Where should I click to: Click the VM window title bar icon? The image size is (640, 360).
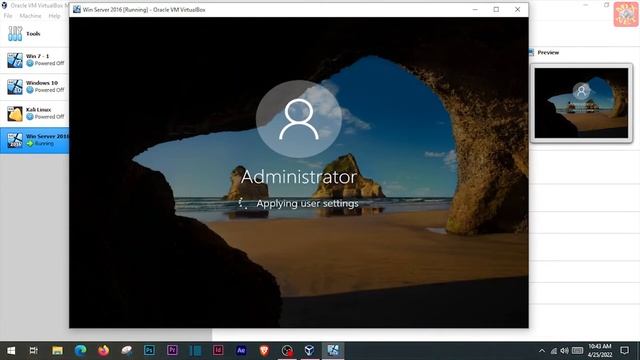pyautogui.click(x=77, y=9)
